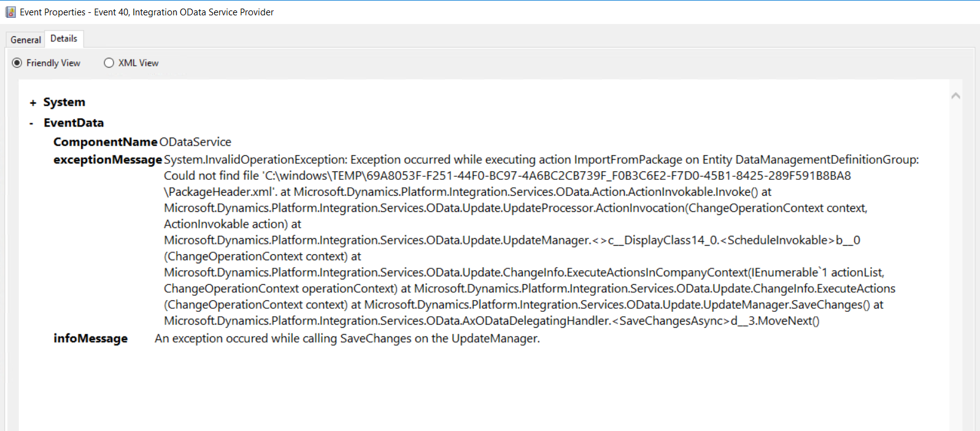Image resolution: width=980 pixels, height=431 pixels.
Task: Select the Friendly View radio button
Action: tap(17, 63)
